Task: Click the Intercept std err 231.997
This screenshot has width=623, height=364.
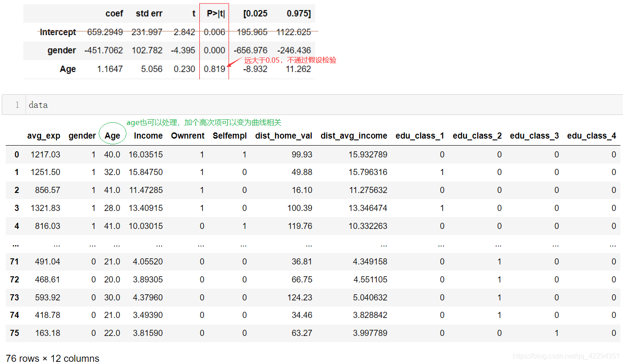Action: [147, 32]
